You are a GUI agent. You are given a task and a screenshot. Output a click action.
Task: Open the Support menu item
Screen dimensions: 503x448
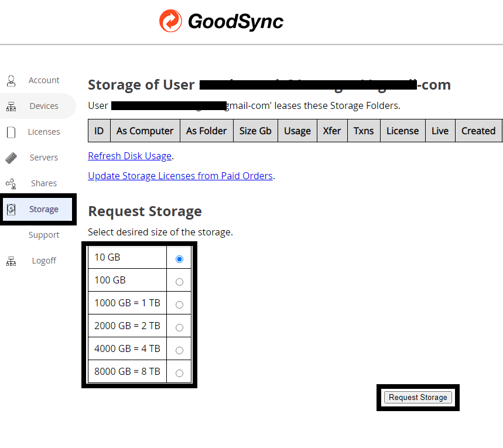click(x=44, y=235)
